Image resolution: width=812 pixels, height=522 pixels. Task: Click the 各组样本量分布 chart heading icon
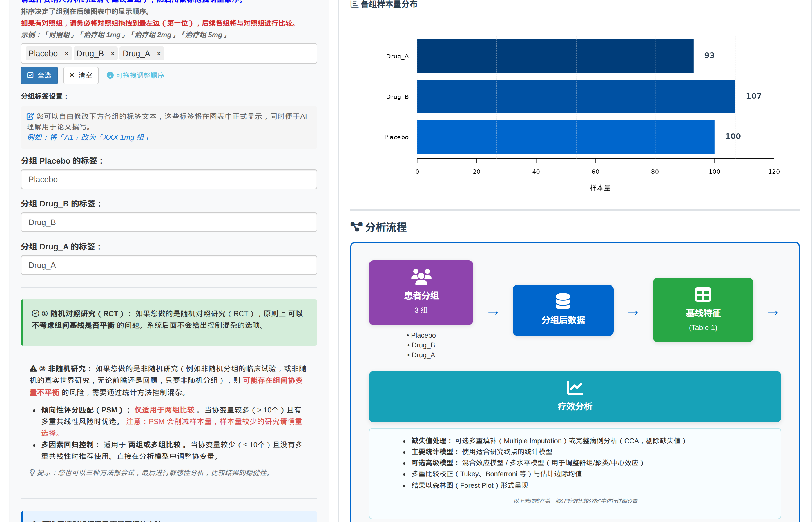point(354,4)
